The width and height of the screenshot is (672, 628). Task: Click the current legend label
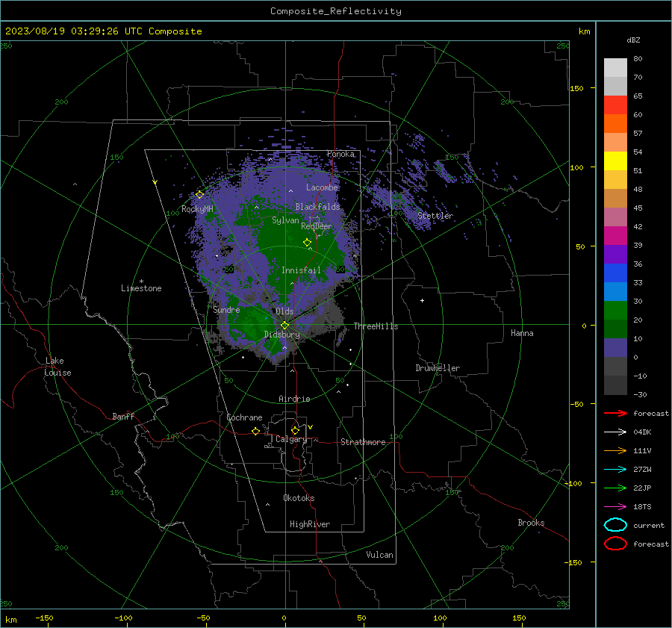[649, 525]
